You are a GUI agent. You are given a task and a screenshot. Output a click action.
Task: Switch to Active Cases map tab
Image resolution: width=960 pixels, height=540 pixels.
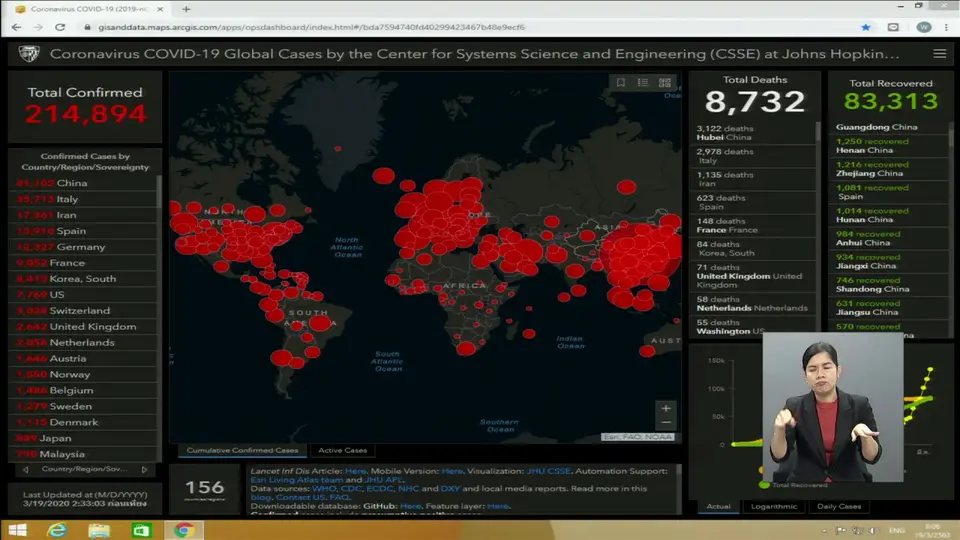click(342, 450)
